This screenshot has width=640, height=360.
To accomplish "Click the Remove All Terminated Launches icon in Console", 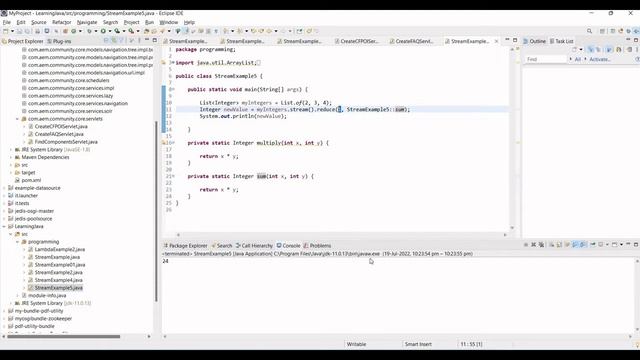I will coord(541,244).
